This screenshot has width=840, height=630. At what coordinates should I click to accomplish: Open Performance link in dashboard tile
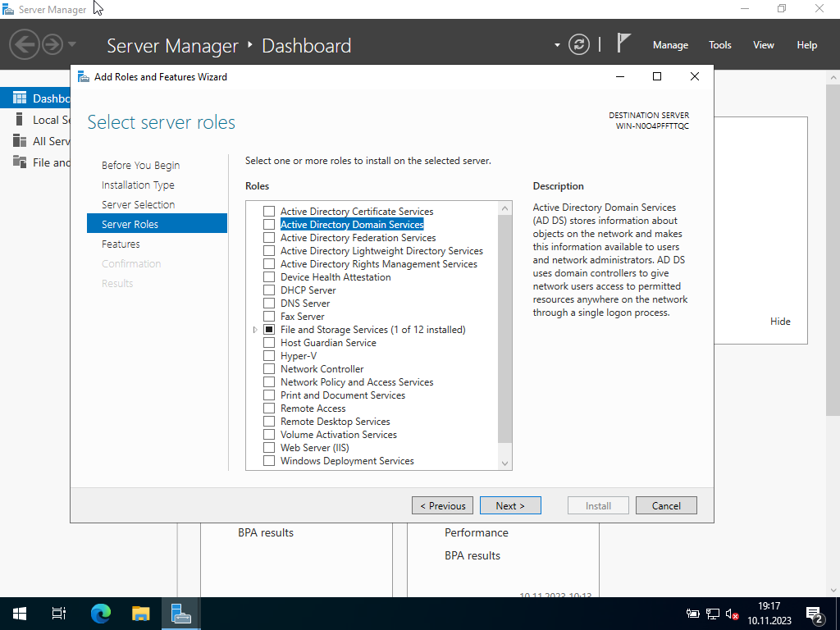coord(477,532)
